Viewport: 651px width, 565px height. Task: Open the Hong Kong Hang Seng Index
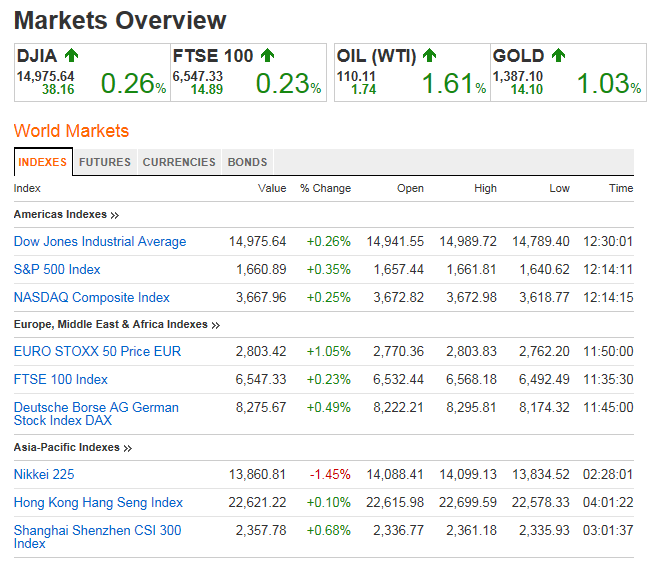pos(98,502)
